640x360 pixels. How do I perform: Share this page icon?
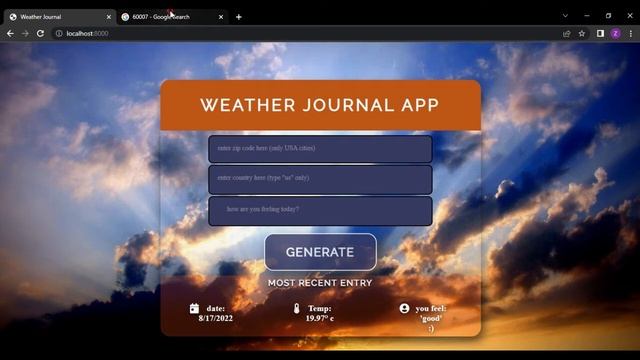click(567, 33)
